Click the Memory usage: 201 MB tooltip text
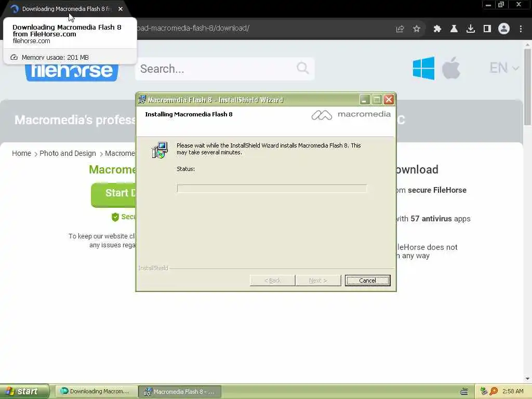 click(x=55, y=57)
